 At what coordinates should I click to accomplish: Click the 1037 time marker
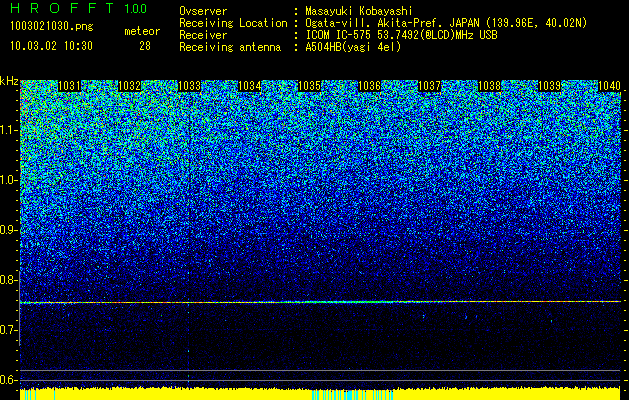430,86
